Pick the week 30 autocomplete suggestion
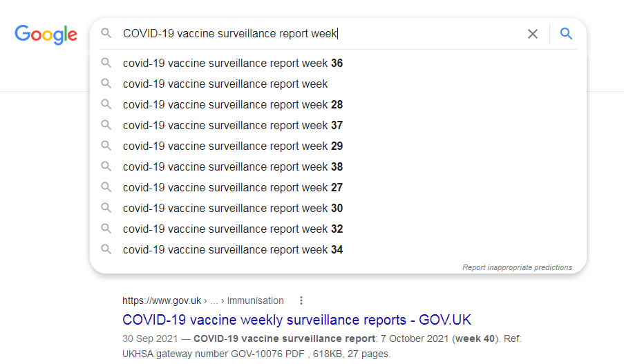 coord(233,209)
